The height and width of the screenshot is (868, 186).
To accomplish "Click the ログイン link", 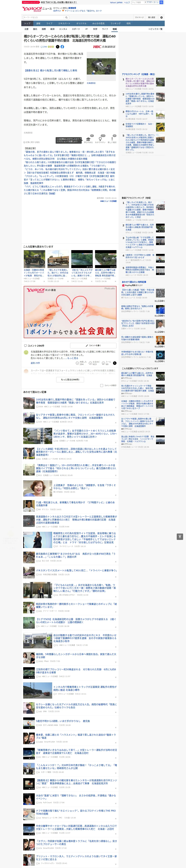I will pyautogui.click(x=57, y=11).
